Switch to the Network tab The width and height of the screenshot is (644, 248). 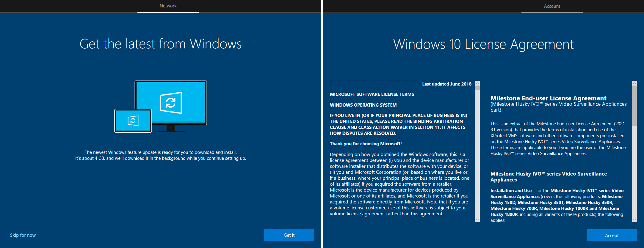[168, 6]
